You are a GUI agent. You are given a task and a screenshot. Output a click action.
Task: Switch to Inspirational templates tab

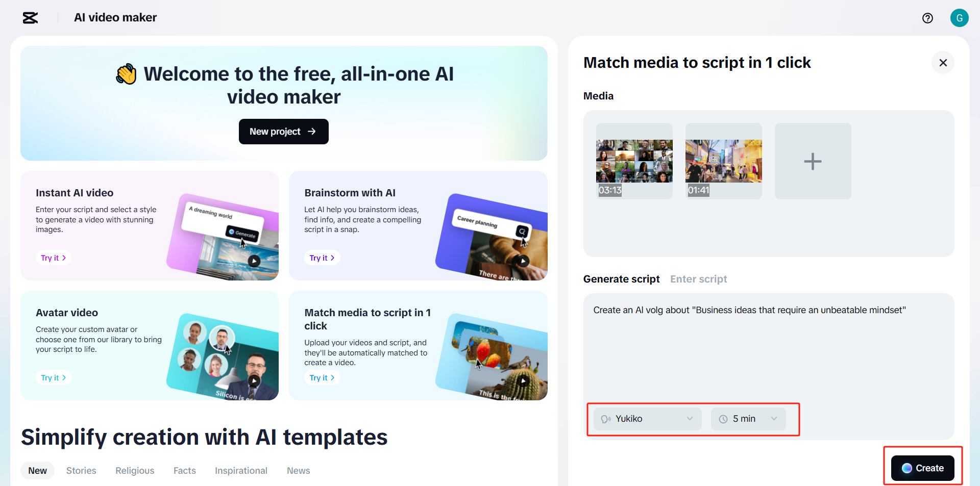[241, 471]
